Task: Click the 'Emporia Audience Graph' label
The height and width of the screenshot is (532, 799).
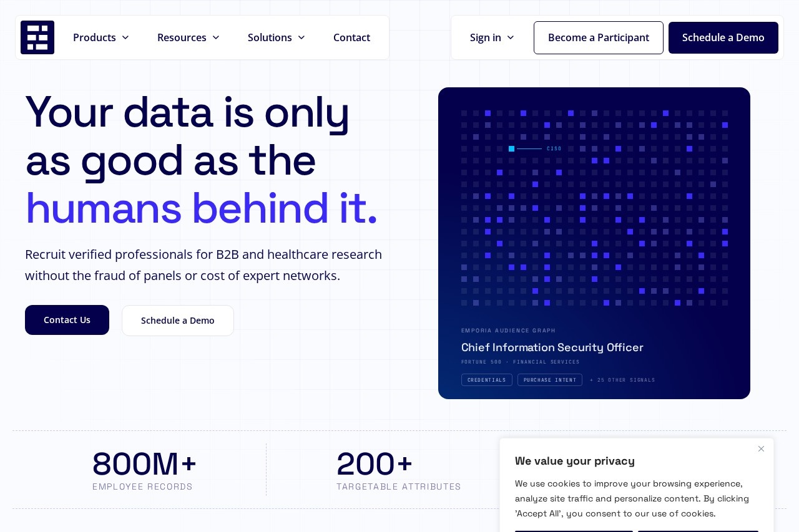Action: click(x=508, y=331)
